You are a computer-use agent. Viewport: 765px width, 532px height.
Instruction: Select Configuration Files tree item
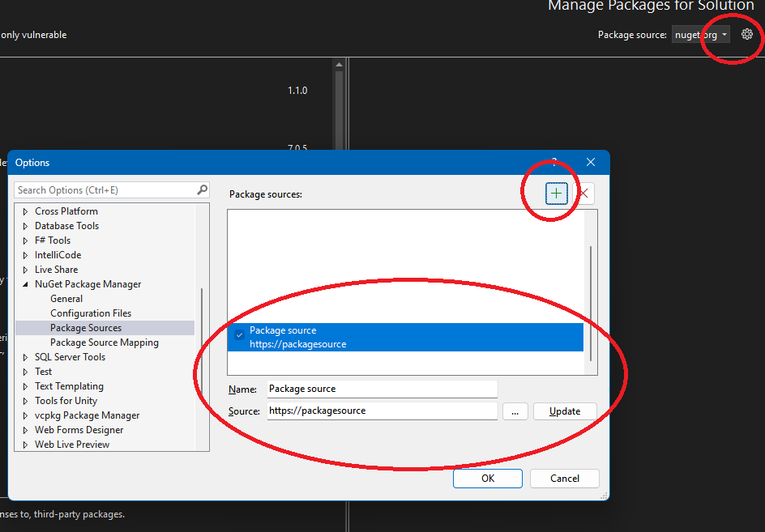pos(91,313)
